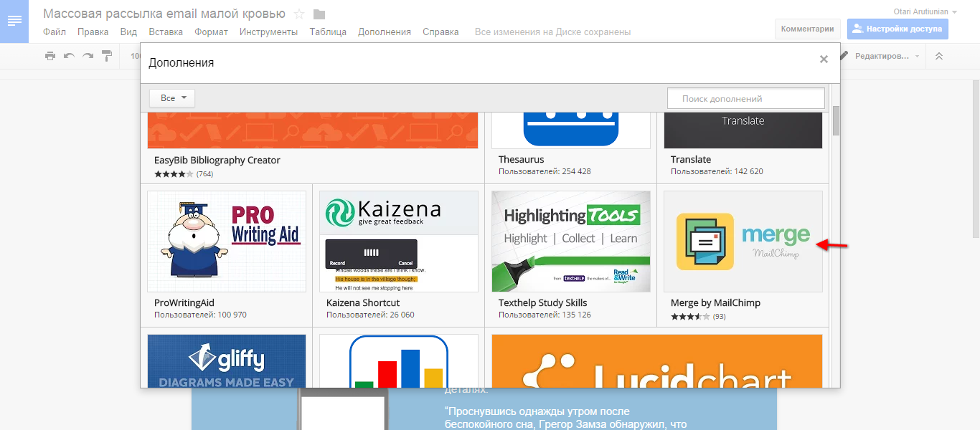Image resolution: width=980 pixels, height=430 pixels.
Task: Open the Translate add-on thumbnail
Action: (x=743, y=130)
